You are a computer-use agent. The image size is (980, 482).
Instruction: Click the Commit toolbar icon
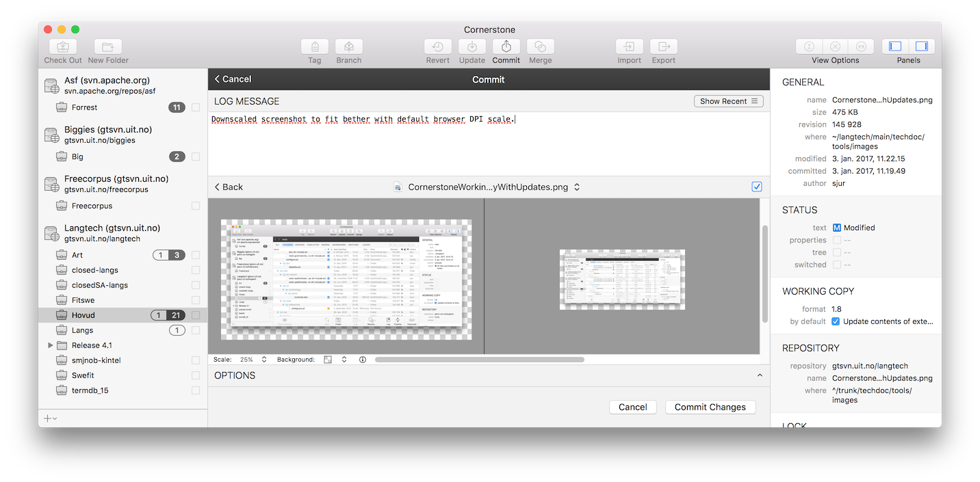(506, 46)
